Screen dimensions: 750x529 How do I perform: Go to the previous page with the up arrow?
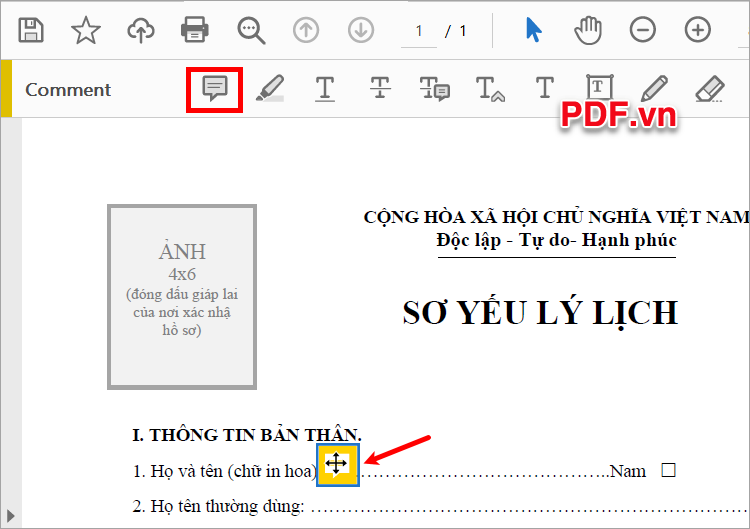(306, 30)
